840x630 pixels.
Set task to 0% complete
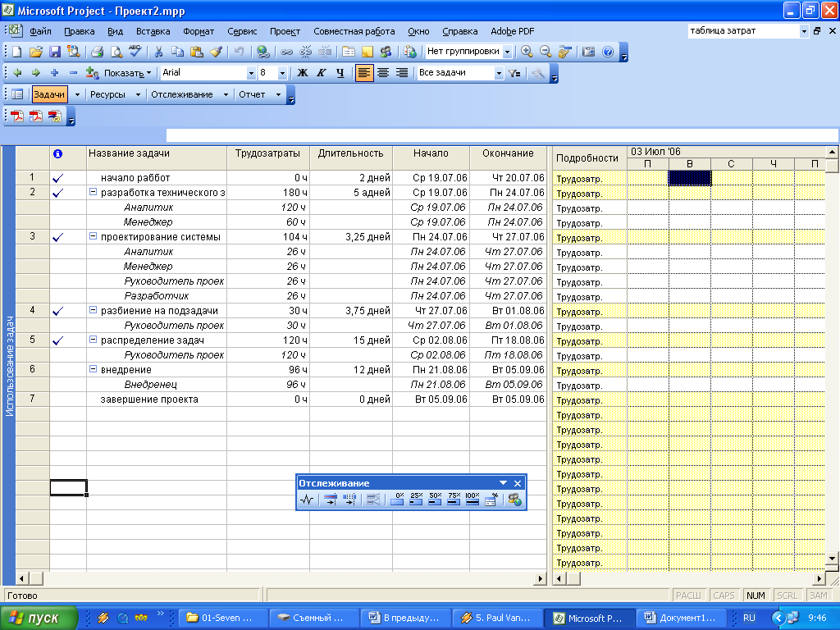pyautogui.click(x=398, y=500)
